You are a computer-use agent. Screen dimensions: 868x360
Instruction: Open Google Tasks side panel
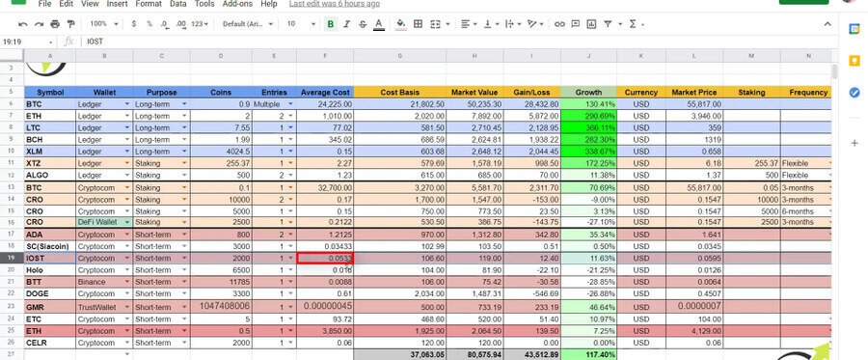tap(854, 93)
